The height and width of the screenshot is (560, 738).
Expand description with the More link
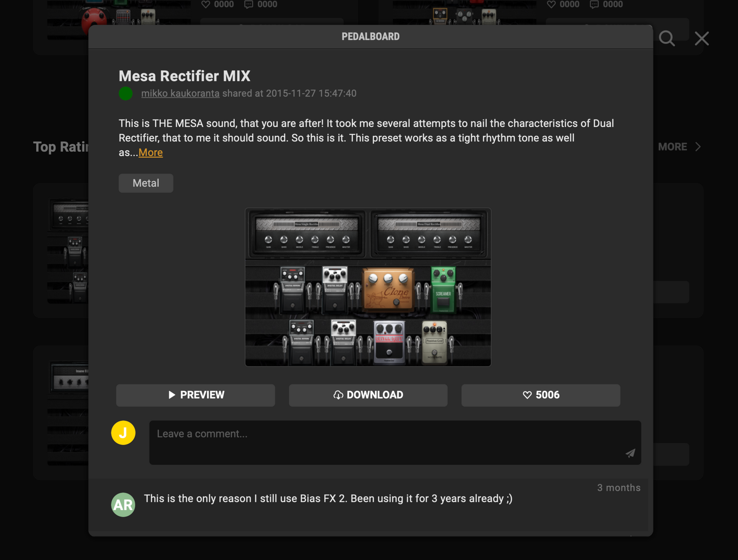click(151, 152)
